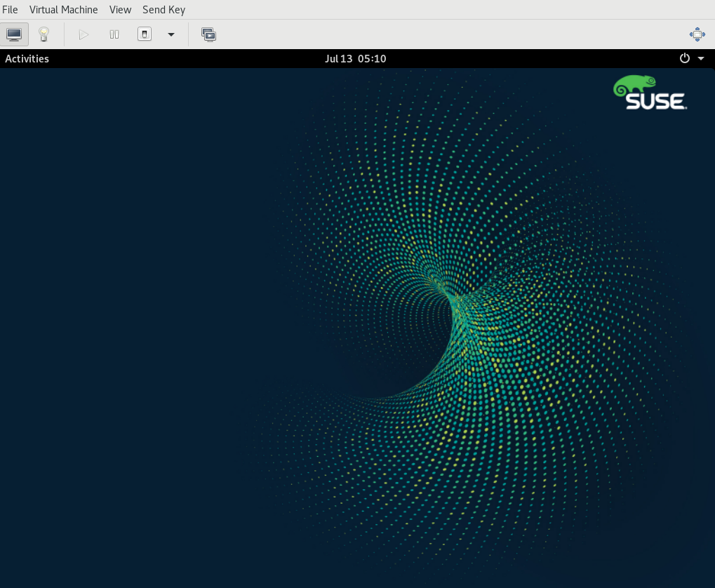Open the View menu
Image resolution: width=715 pixels, height=588 pixels.
(120, 10)
